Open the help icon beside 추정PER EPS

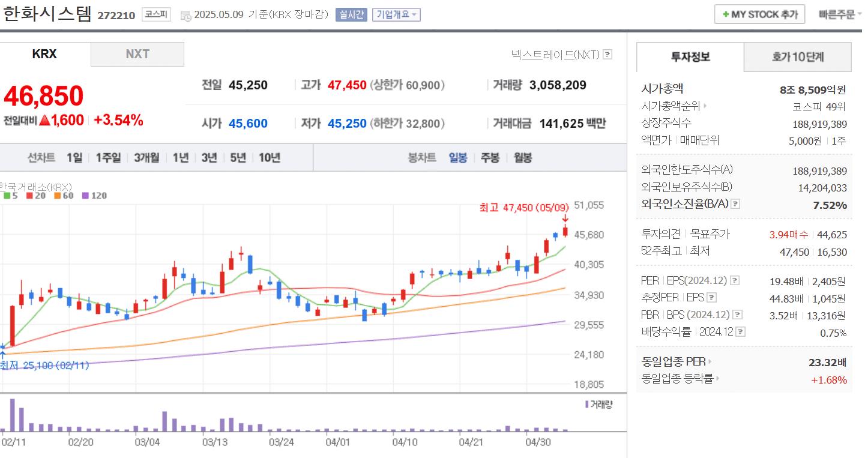[711, 297]
